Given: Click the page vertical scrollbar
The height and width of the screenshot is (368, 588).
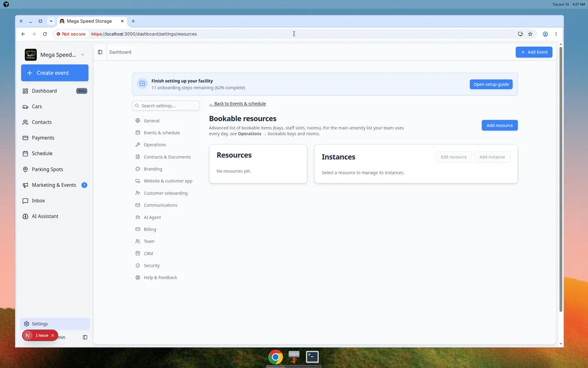Looking at the screenshot, I should coord(560,179).
